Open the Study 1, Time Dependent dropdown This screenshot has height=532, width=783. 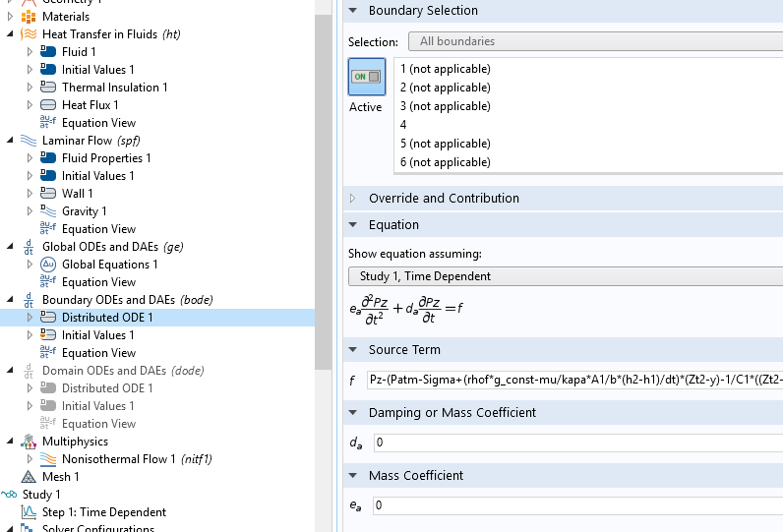click(566, 276)
